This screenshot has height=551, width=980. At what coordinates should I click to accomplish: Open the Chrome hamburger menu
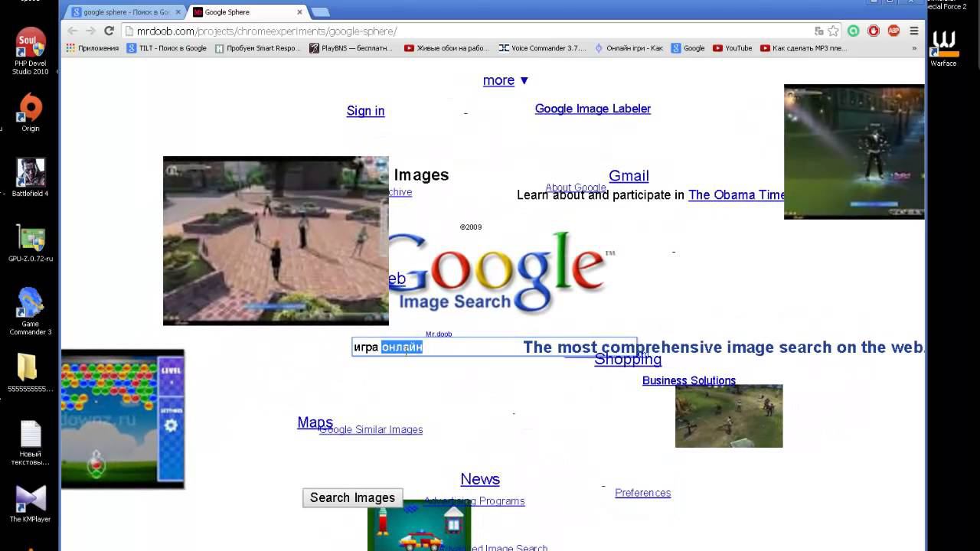pyautogui.click(x=914, y=31)
